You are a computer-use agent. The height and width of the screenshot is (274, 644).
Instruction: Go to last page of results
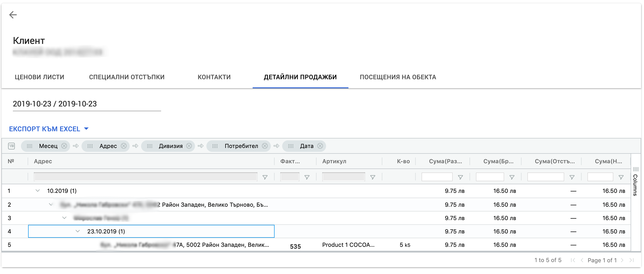tap(632, 260)
